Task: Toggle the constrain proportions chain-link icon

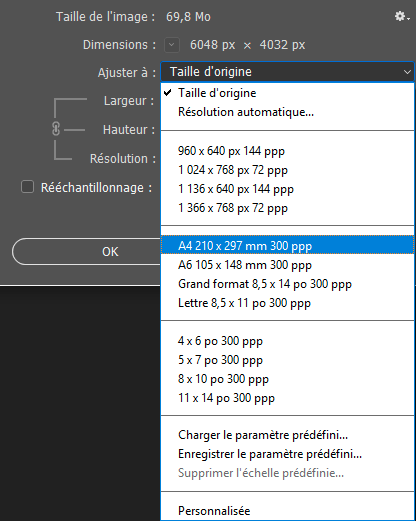Action: [56, 129]
